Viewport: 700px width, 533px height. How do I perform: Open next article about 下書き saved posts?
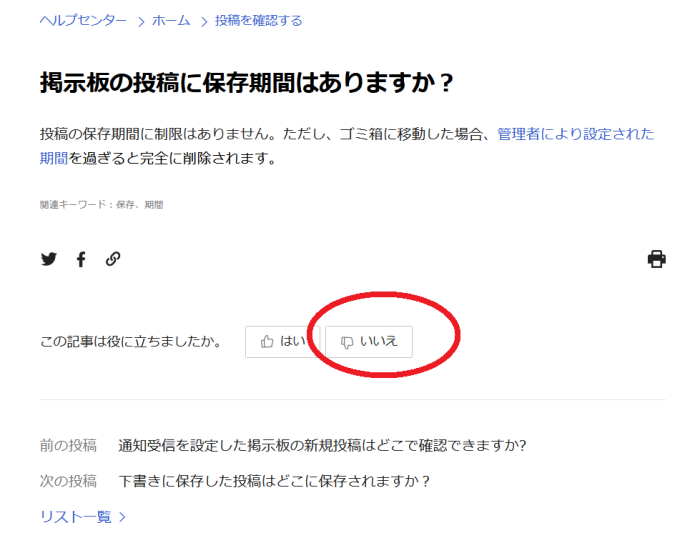[274, 481]
